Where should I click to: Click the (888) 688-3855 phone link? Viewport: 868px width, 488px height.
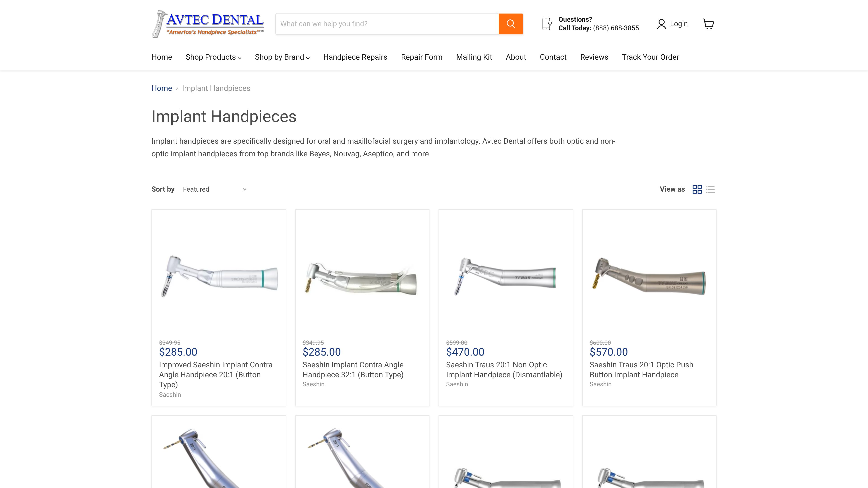[x=616, y=28]
